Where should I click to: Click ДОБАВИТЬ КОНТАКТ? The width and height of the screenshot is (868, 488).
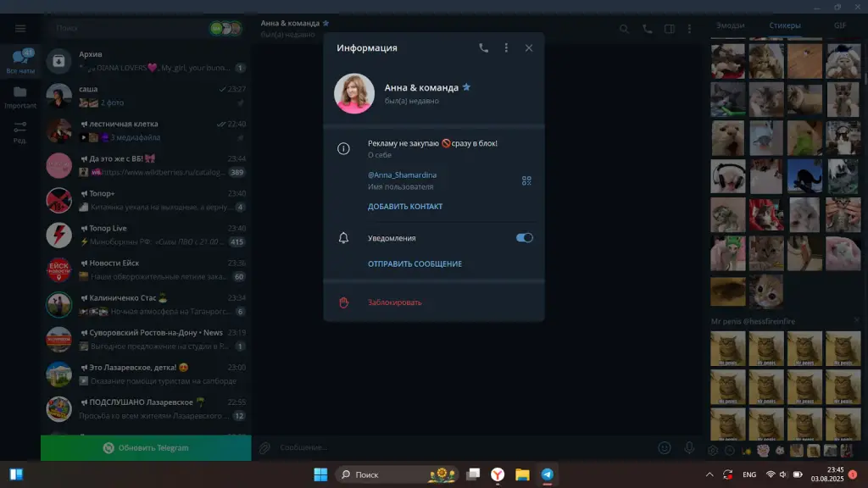[405, 207]
